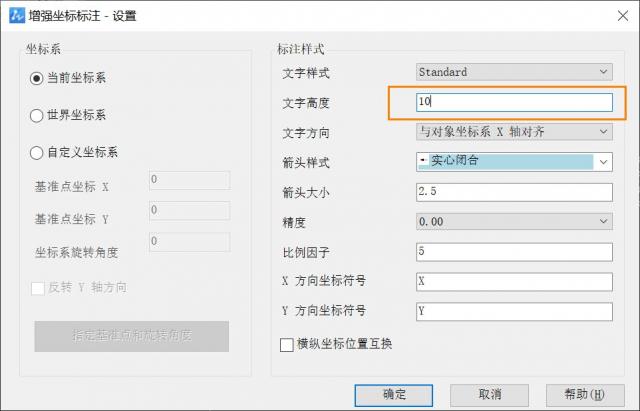Click the 箭头大小 input field
This screenshot has height=411, width=640.
514,191
